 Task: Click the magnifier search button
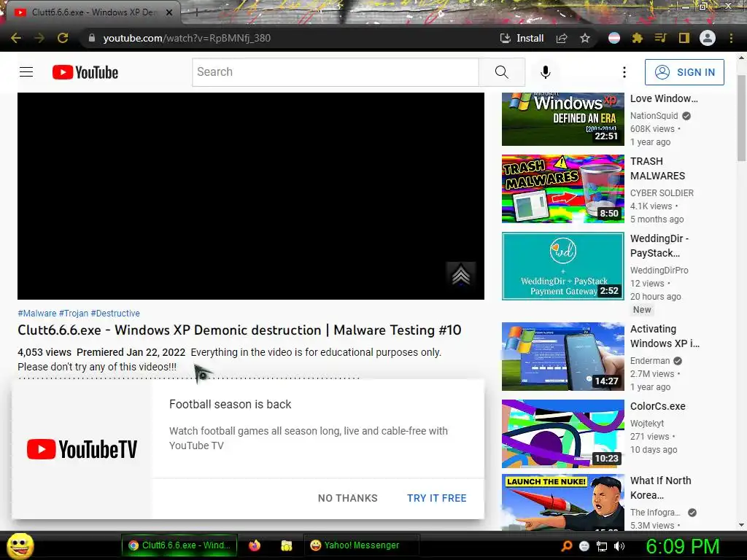point(502,72)
